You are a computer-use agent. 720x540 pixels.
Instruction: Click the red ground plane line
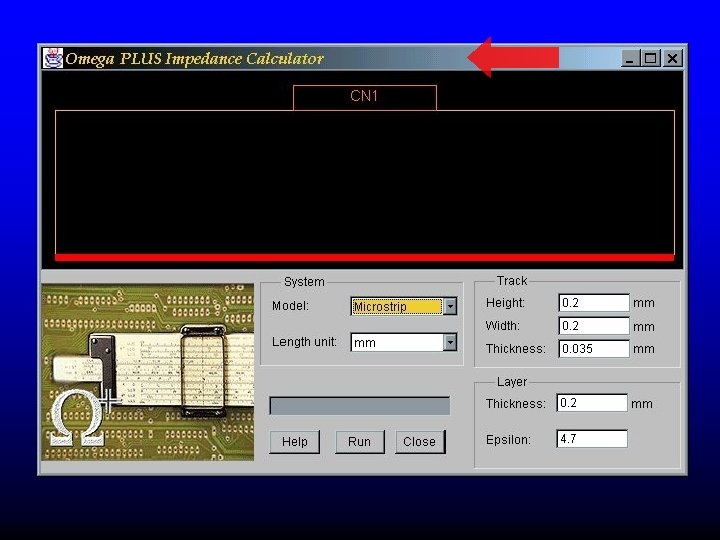tap(365, 258)
